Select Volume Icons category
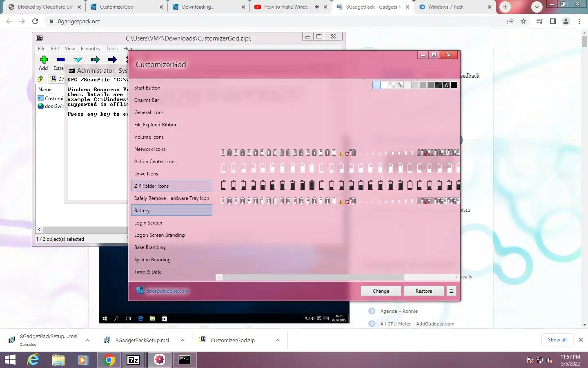Viewport: 588px width, 368px height. pyautogui.click(x=171, y=137)
